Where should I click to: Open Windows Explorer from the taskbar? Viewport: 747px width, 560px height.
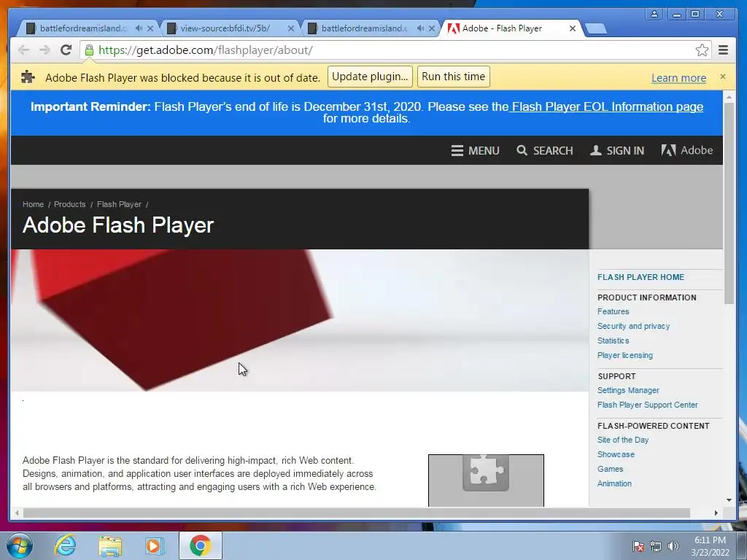click(110, 545)
